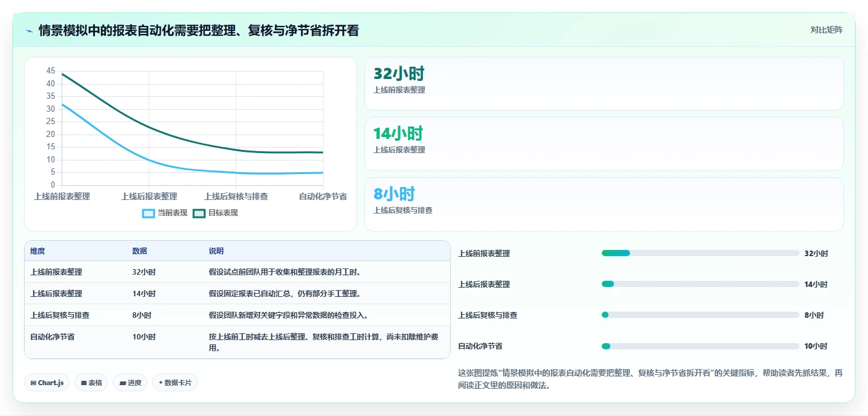The height and width of the screenshot is (416, 868).
Task: Click the 14小时 data card value
Action: pos(398,133)
